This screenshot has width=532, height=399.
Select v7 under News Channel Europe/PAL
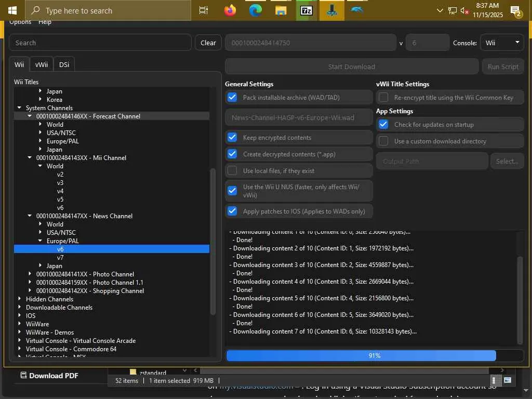(x=60, y=257)
